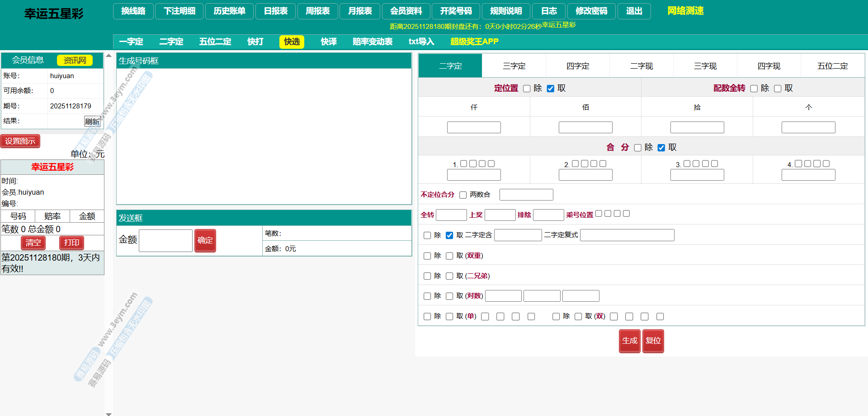Open 开奖号码 in top navigation
Image resolution: width=868 pixels, height=416 pixels.
click(x=456, y=11)
